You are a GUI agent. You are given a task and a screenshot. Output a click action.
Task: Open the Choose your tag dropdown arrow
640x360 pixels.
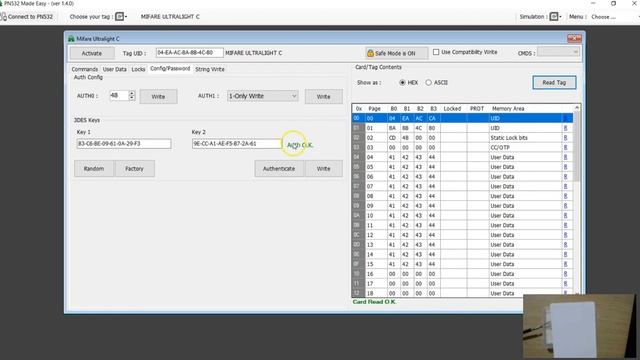[x=126, y=17]
